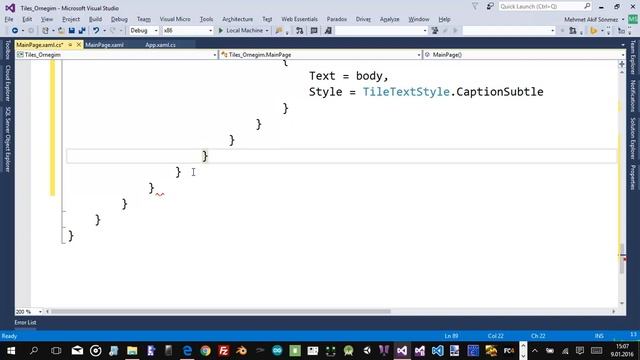Click the Ln 89 status bar entry
Image resolution: width=640 pixels, height=360 pixels.
pyautogui.click(x=451, y=336)
